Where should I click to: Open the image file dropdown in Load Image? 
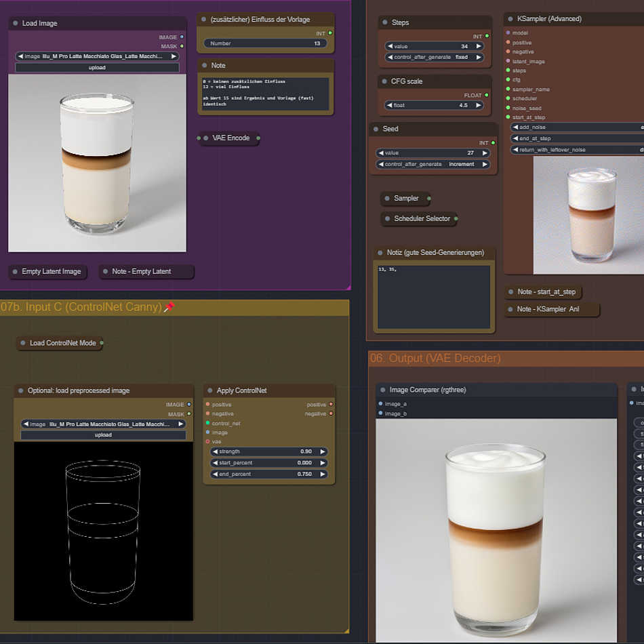click(97, 56)
